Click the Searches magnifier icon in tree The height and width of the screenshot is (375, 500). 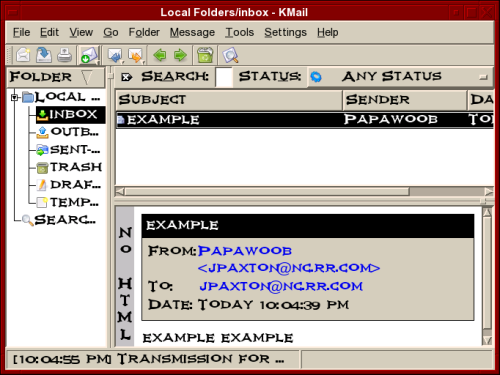(27, 220)
